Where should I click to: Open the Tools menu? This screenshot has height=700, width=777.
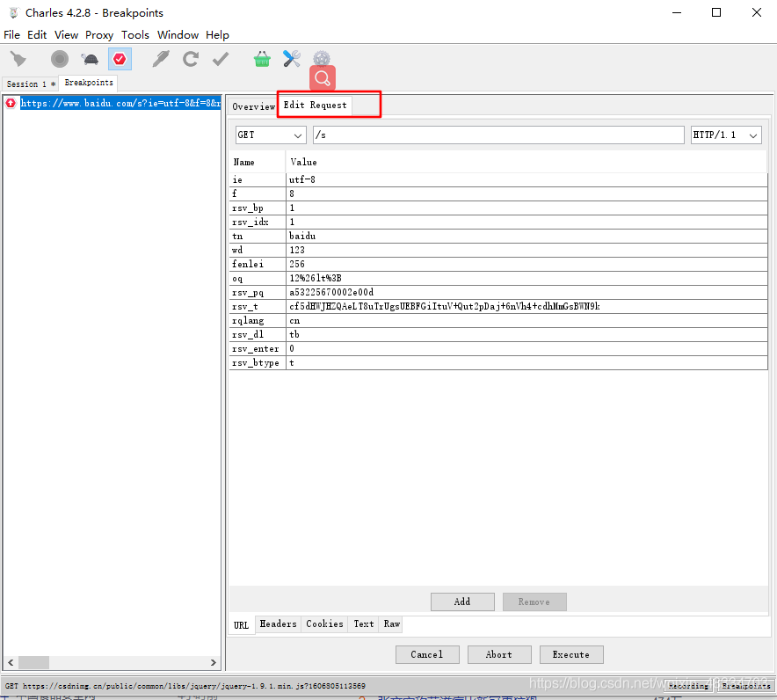pyautogui.click(x=135, y=35)
